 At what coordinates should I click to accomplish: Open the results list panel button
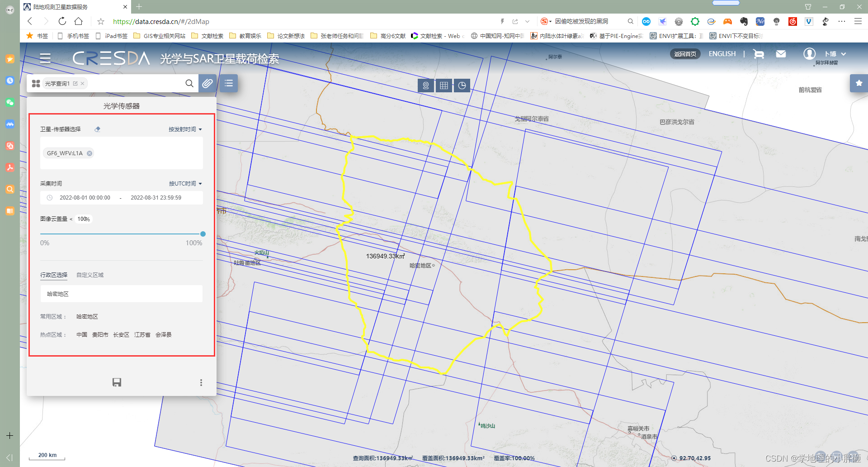click(229, 83)
